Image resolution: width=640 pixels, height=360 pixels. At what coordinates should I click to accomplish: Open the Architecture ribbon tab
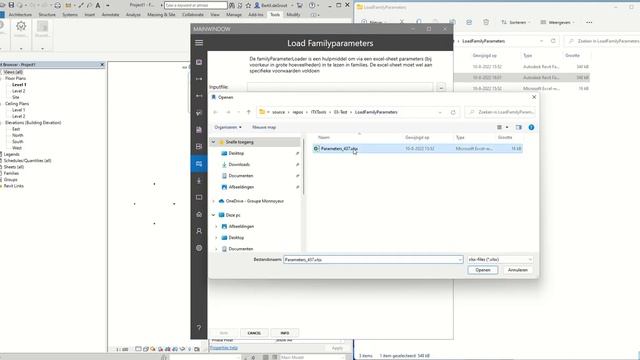point(20,14)
